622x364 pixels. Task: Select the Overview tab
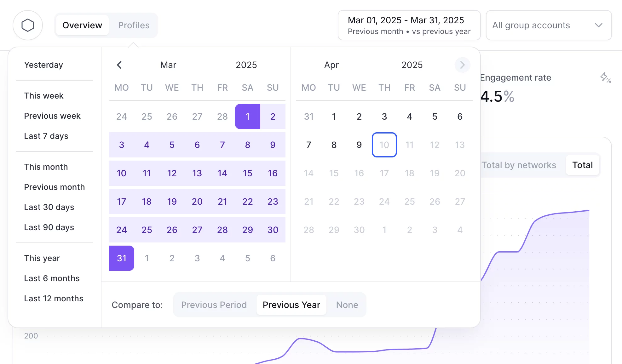tap(82, 25)
